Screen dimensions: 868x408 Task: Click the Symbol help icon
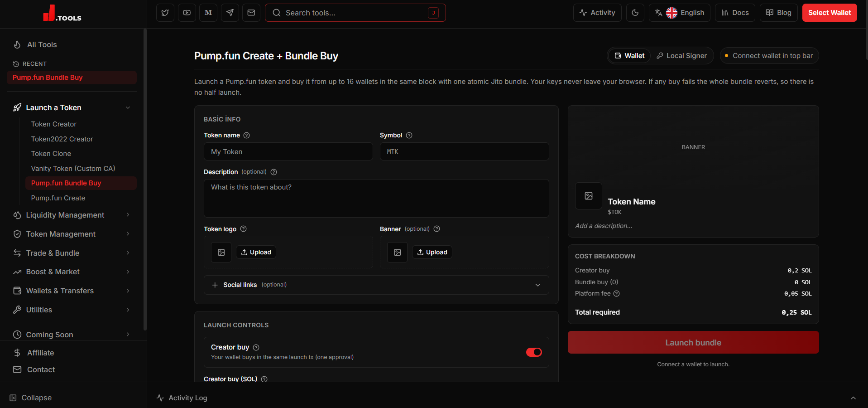[x=409, y=135]
